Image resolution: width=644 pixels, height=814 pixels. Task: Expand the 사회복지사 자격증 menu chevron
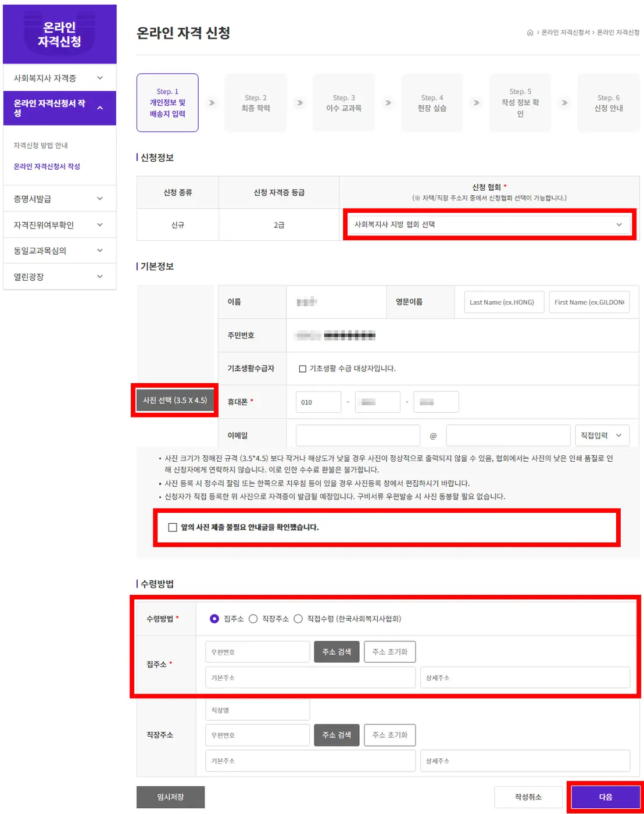(x=100, y=78)
